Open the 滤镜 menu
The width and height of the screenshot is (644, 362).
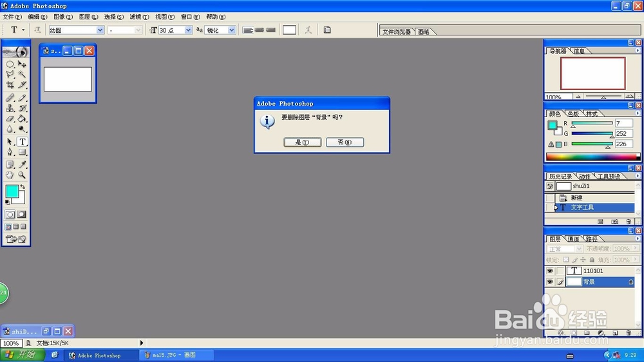pyautogui.click(x=139, y=17)
